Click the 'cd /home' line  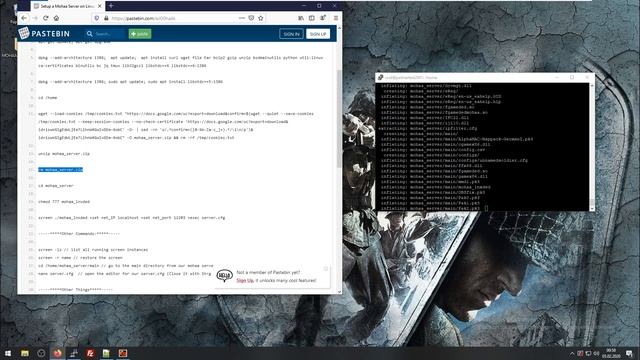tap(47, 98)
